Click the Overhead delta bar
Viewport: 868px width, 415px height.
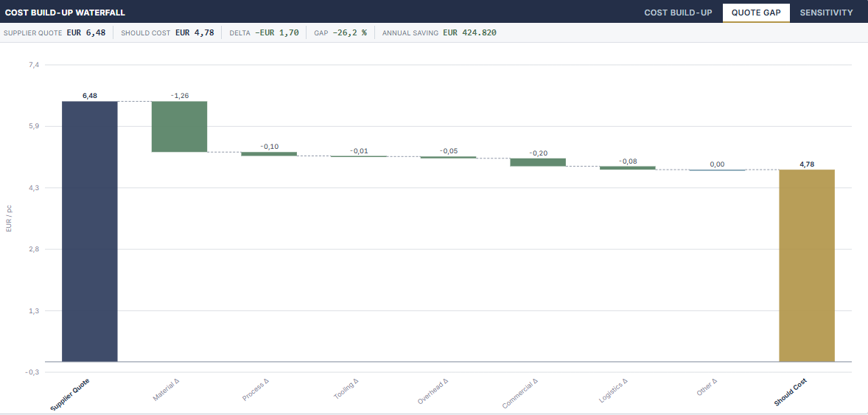pyautogui.click(x=449, y=157)
